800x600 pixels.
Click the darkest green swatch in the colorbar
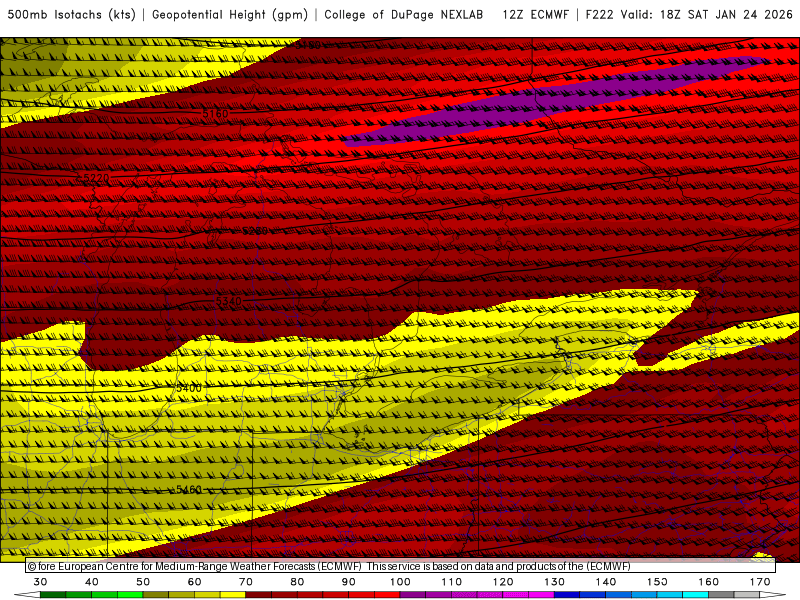pos(53,595)
